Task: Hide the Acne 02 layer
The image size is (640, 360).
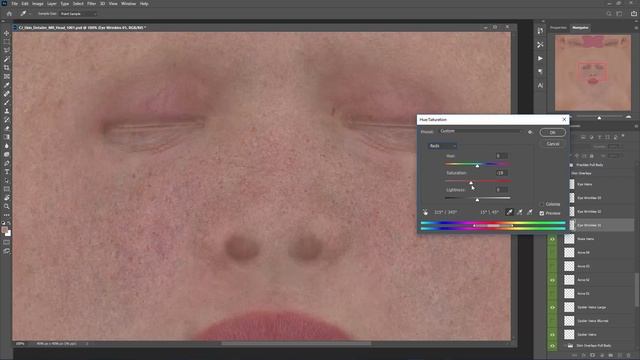Action: click(553, 280)
